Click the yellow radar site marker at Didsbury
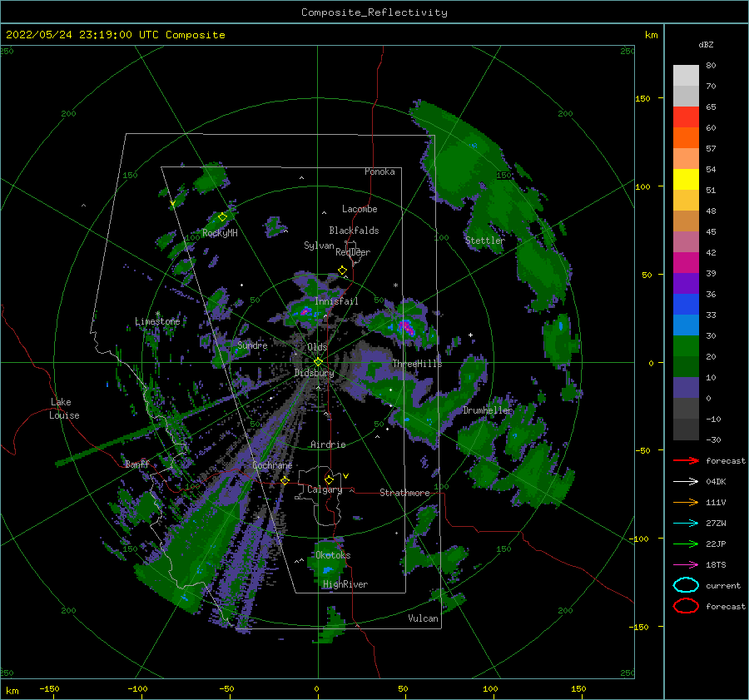This screenshot has height=700, width=749. coord(318,362)
